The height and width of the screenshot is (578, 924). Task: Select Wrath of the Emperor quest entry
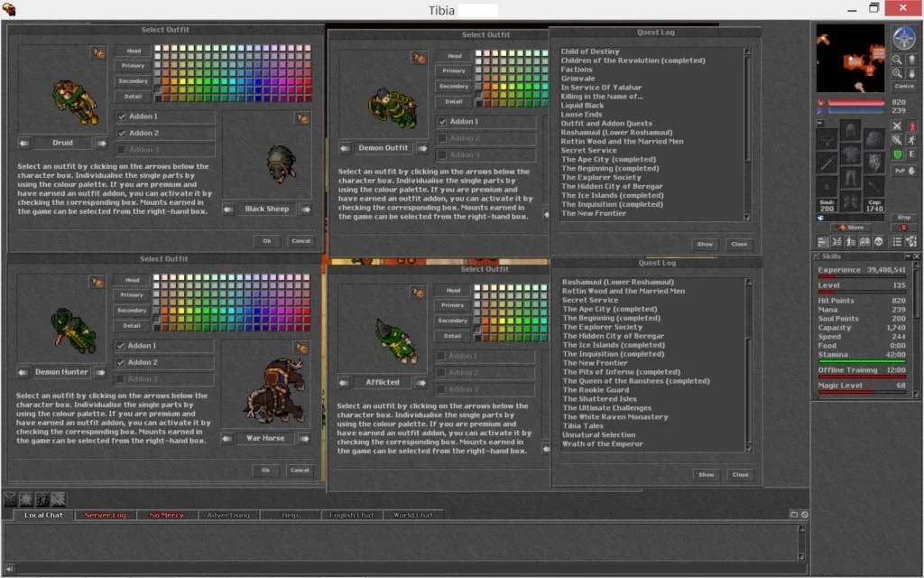(602, 444)
